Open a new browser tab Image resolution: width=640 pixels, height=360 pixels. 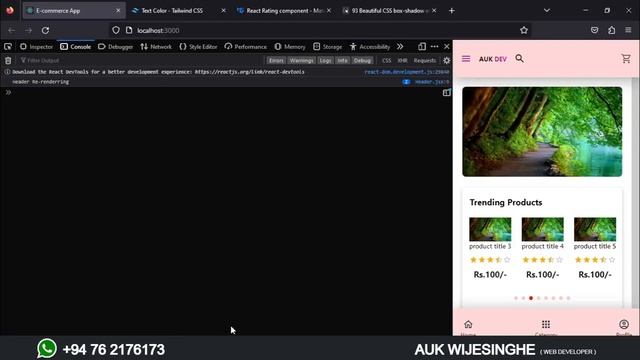pyautogui.click(x=451, y=11)
